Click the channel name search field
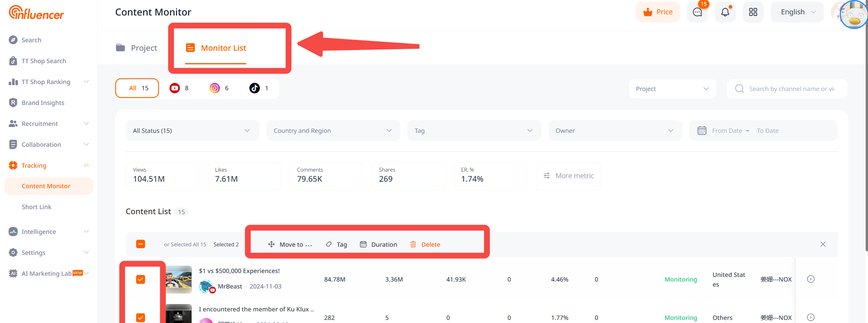 791,89
